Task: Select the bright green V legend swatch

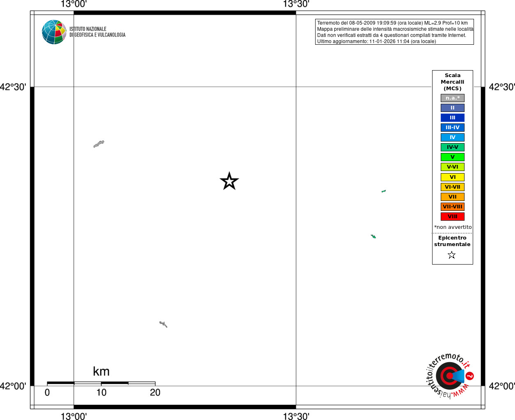Action: pyautogui.click(x=453, y=157)
